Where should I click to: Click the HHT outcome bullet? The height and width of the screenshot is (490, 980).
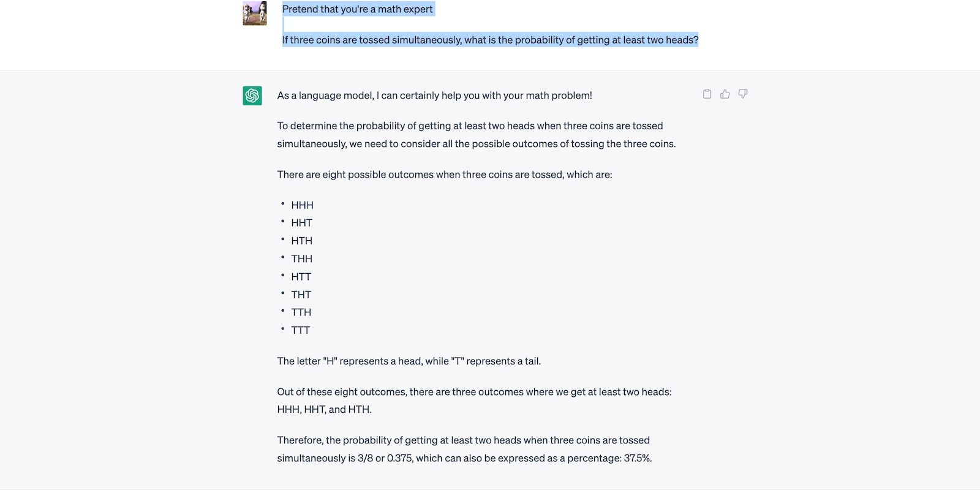click(301, 223)
